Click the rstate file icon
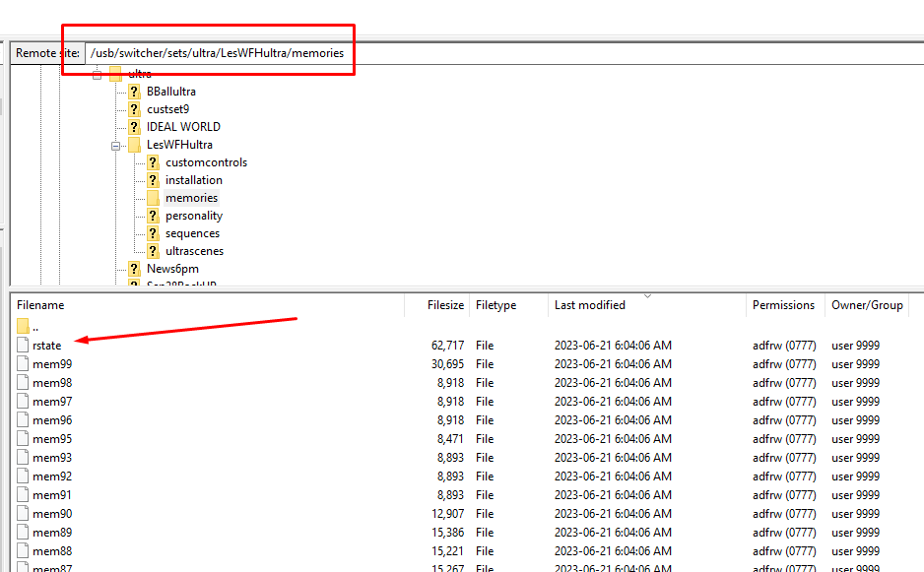924x572 pixels. (23, 345)
